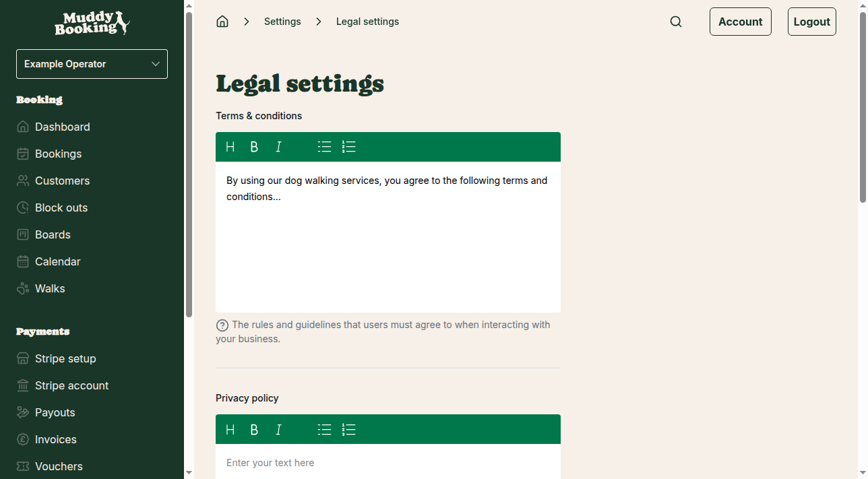Apply heading formatting in the Privacy policy editor
The width and height of the screenshot is (868, 479).
click(x=230, y=429)
